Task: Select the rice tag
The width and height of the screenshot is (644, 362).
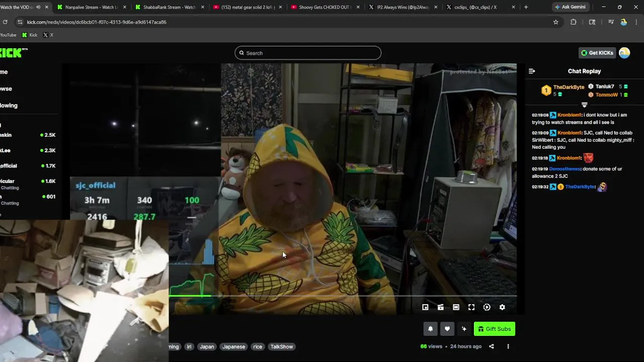Action: point(258,346)
